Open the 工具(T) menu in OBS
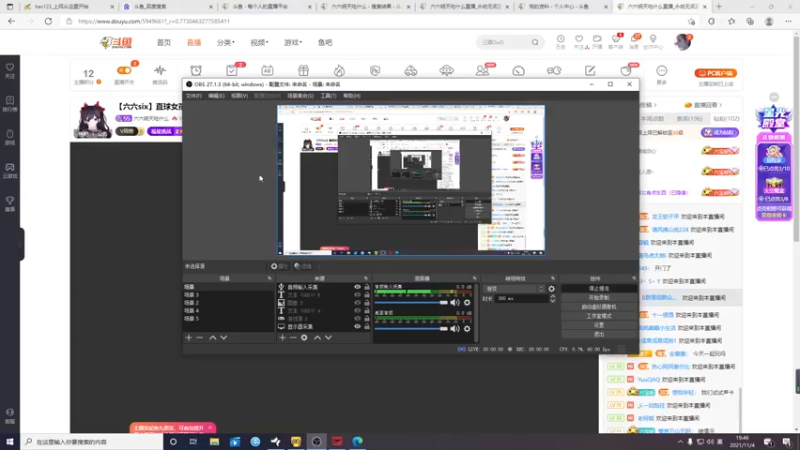 [x=328, y=96]
